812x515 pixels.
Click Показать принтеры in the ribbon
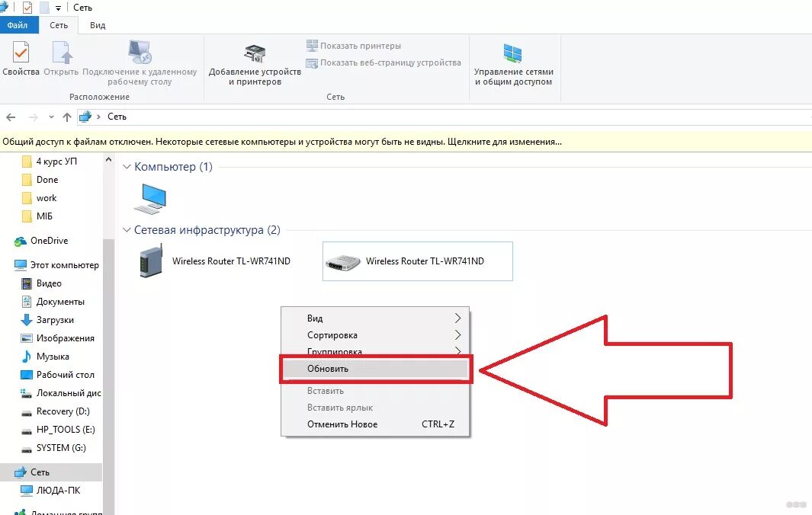click(354, 46)
